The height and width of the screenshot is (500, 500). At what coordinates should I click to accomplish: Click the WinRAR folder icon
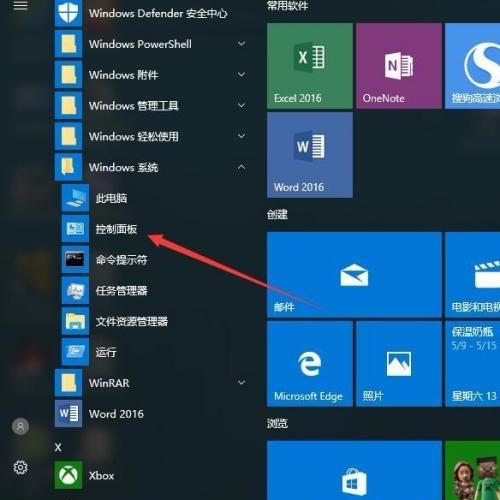coord(68,383)
